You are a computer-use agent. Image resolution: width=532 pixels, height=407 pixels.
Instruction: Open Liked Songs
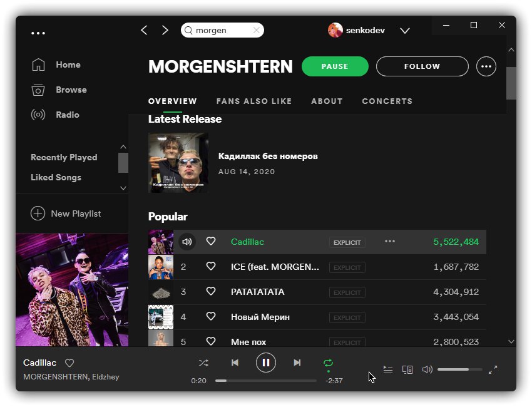(56, 177)
